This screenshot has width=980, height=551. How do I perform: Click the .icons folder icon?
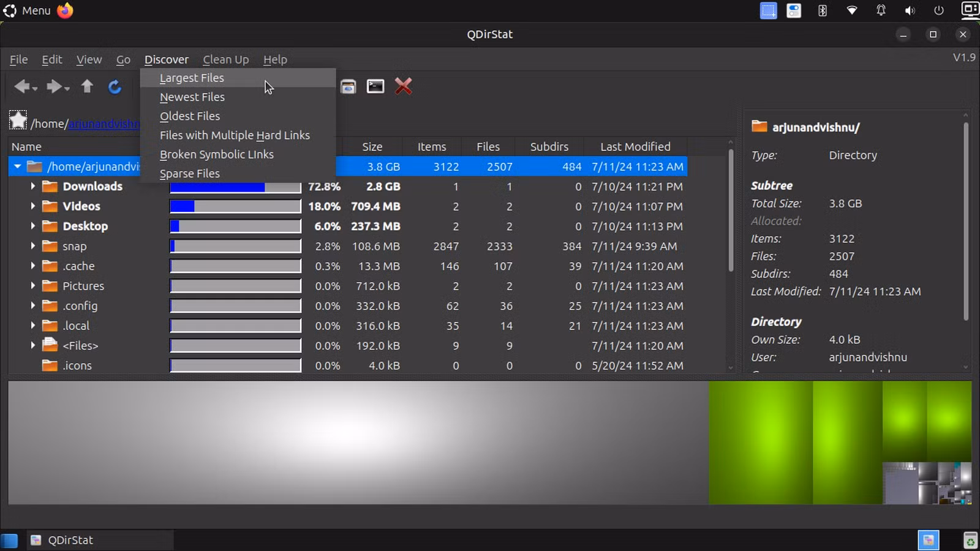[x=50, y=365]
